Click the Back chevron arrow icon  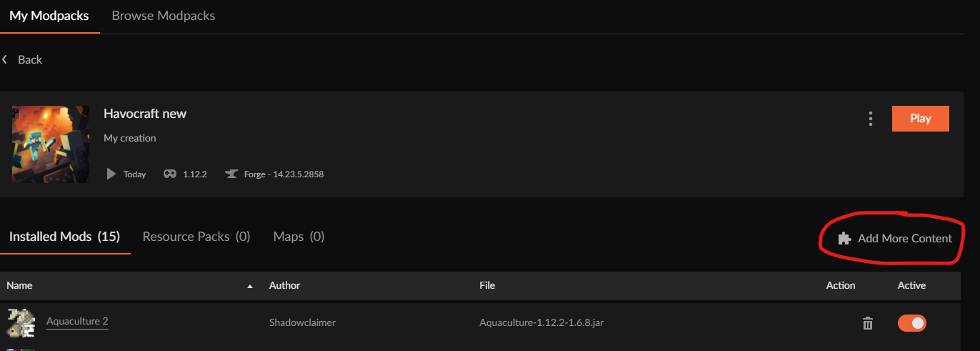point(5,59)
